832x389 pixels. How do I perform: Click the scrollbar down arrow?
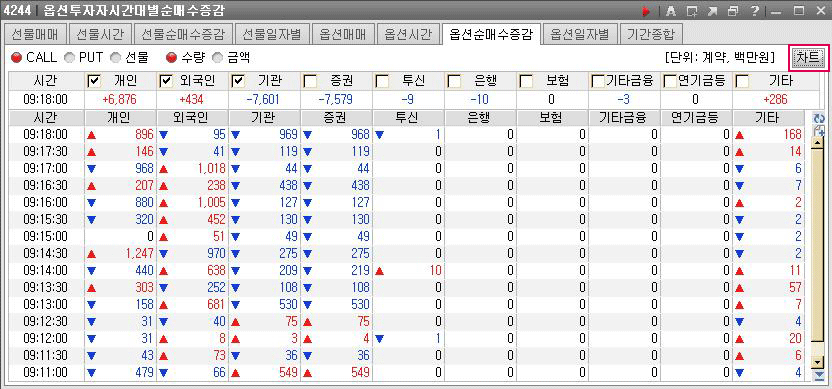click(x=818, y=363)
